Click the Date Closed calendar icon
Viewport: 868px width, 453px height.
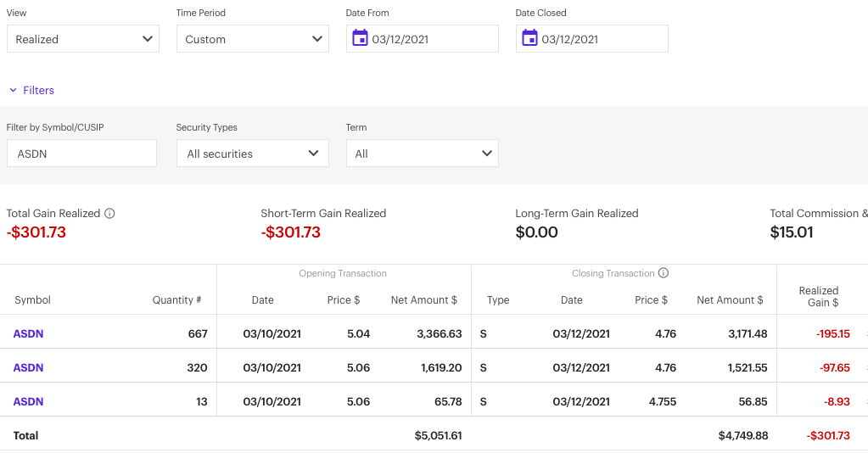[x=529, y=38]
